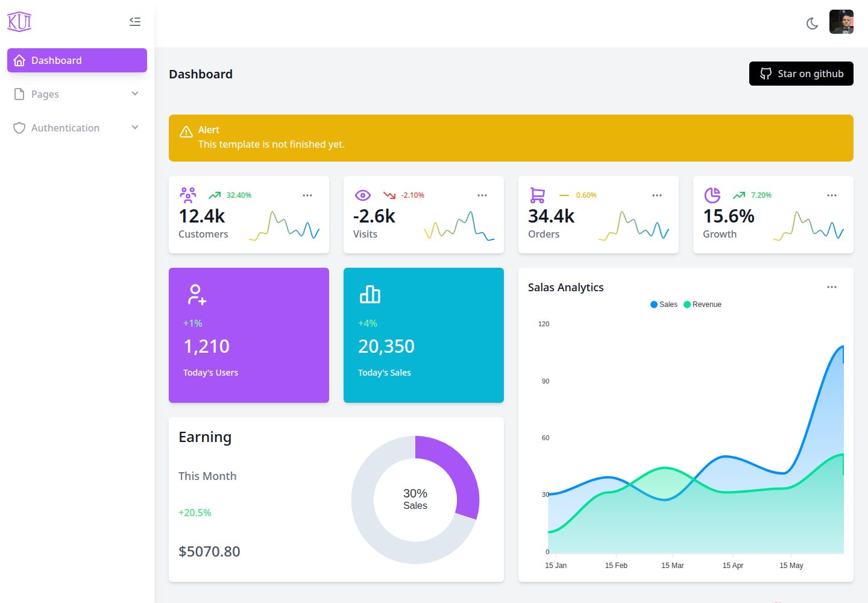Collapse the sidebar with the menu icon

pos(135,22)
